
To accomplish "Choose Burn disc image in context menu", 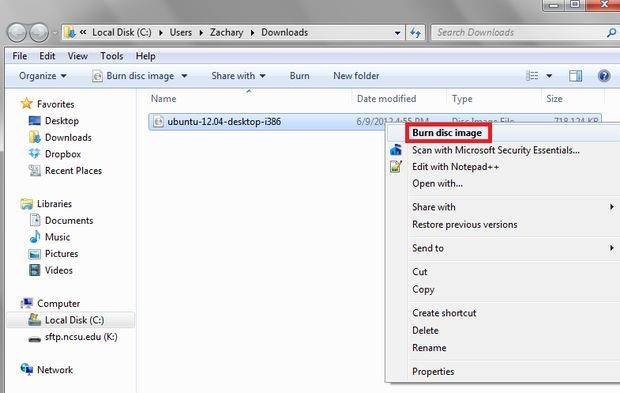I will click(x=447, y=133).
